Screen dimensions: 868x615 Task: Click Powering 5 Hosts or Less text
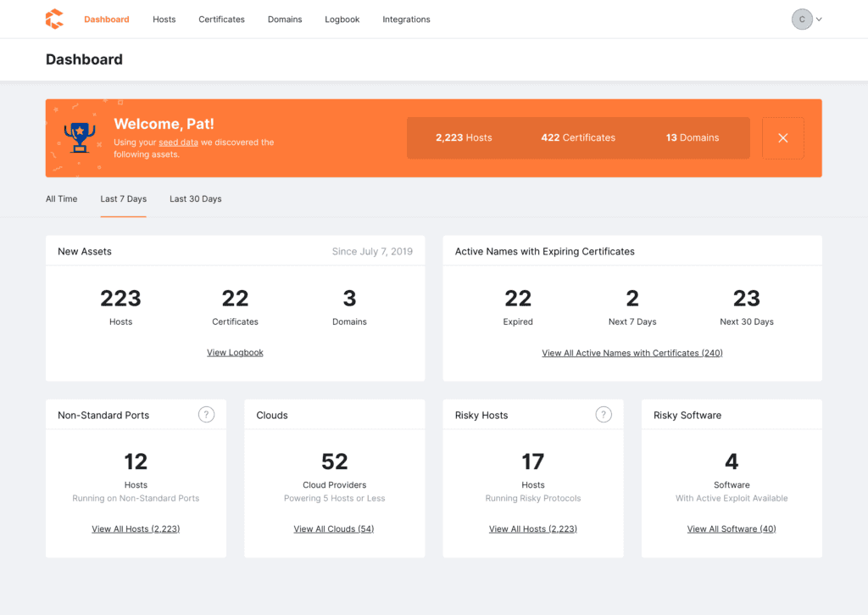click(334, 498)
